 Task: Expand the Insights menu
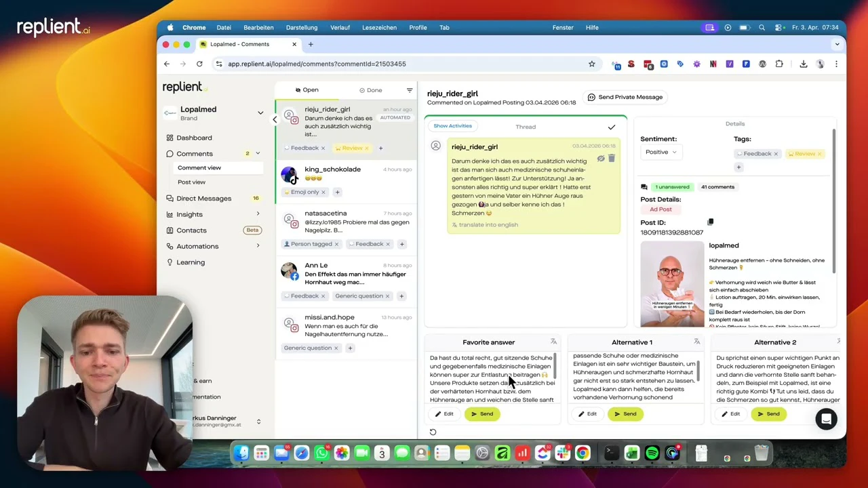point(258,214)
